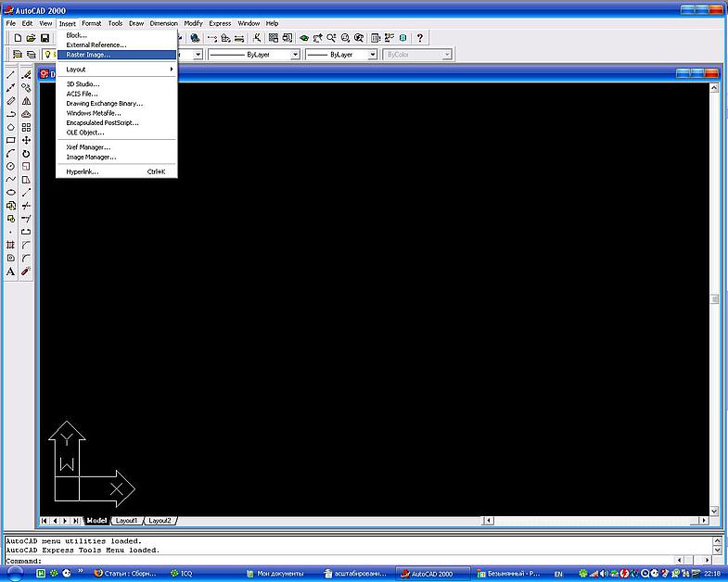The width and height of the screenshot is (728, 582).
Task: Select the Circle draw tool
Action: point(11,166)
